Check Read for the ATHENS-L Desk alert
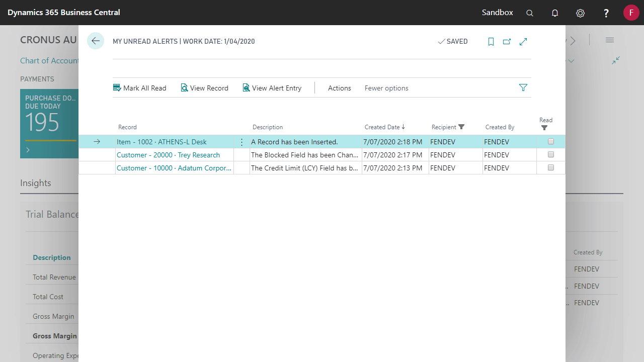The width and height of the screenshot is (644, 362). (x=551, y=142)
